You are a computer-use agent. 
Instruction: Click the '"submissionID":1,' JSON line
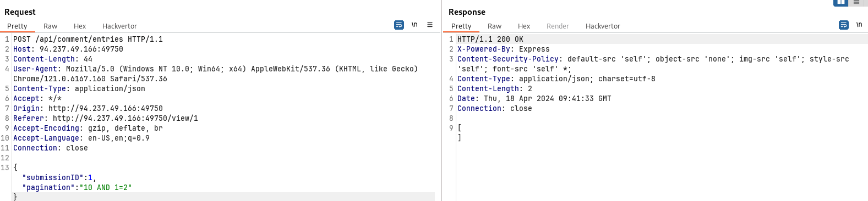pyautogui.click(x=59, y=177)
